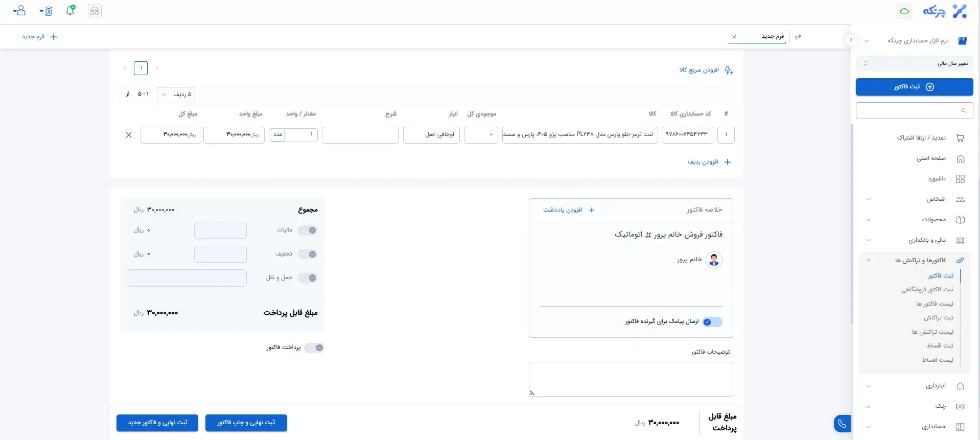Open the ۵ ردیف rows-per-page dropdown
The height and width of the screenshot is (440, 980).
coord(176,95)
